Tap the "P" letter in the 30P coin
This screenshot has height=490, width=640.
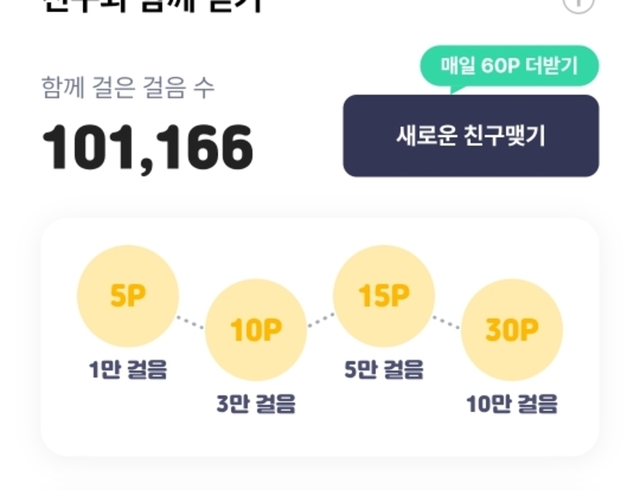coord(528,331)
